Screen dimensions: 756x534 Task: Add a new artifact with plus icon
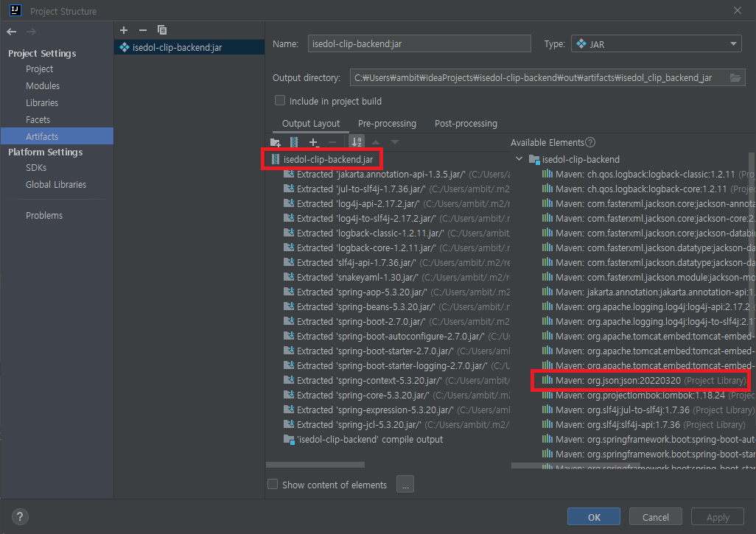[x=124, y=30]
